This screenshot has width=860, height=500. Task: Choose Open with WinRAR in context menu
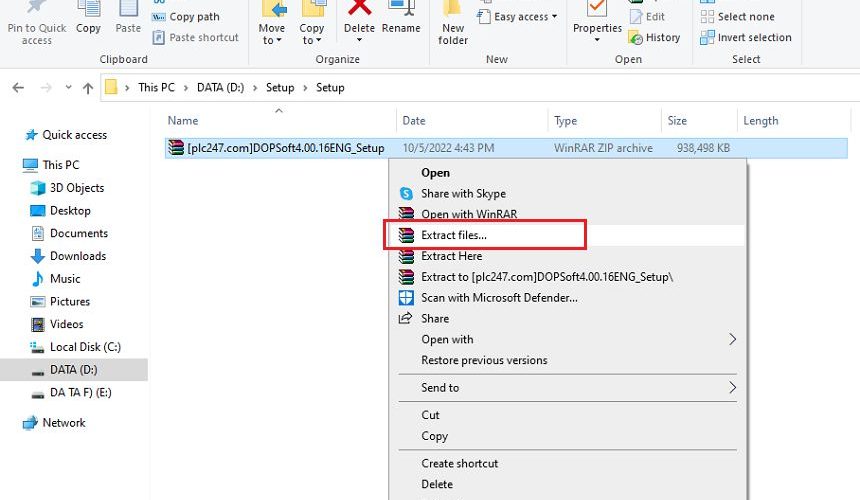point(567,214)
